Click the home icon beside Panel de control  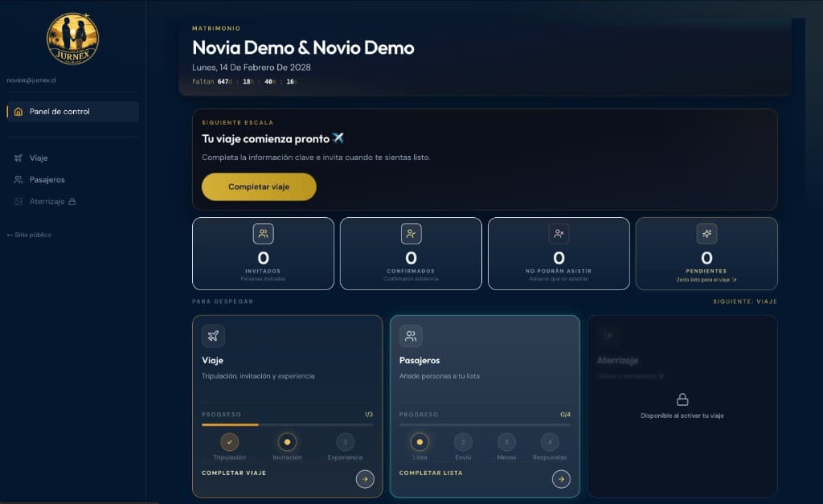(18, 111)
